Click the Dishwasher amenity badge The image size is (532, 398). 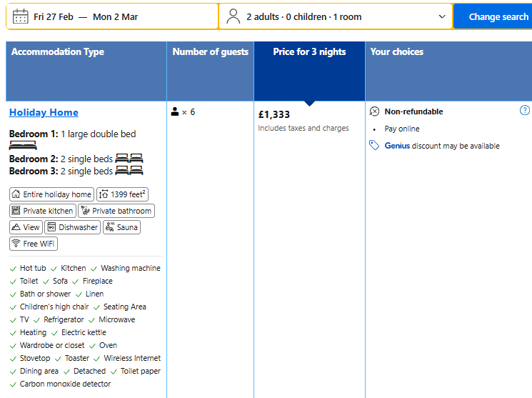72,227
